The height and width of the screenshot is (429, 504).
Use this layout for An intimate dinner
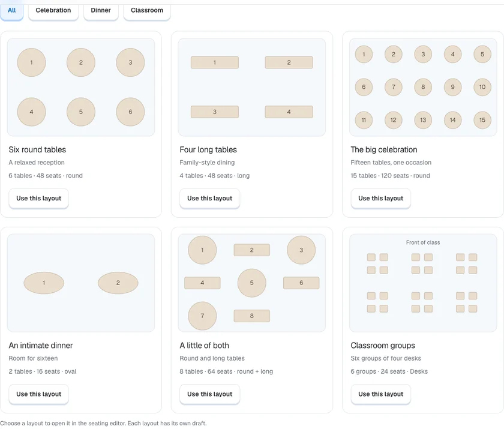pyautogui.click(x=39, y=394)
